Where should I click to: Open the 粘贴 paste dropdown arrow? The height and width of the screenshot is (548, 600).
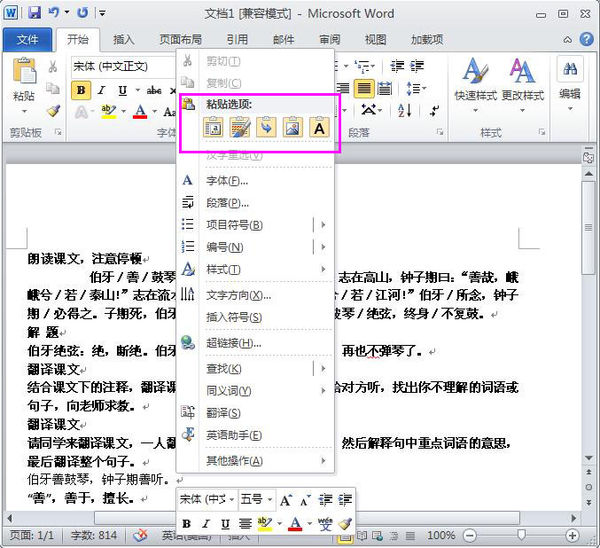coord(24,111)
